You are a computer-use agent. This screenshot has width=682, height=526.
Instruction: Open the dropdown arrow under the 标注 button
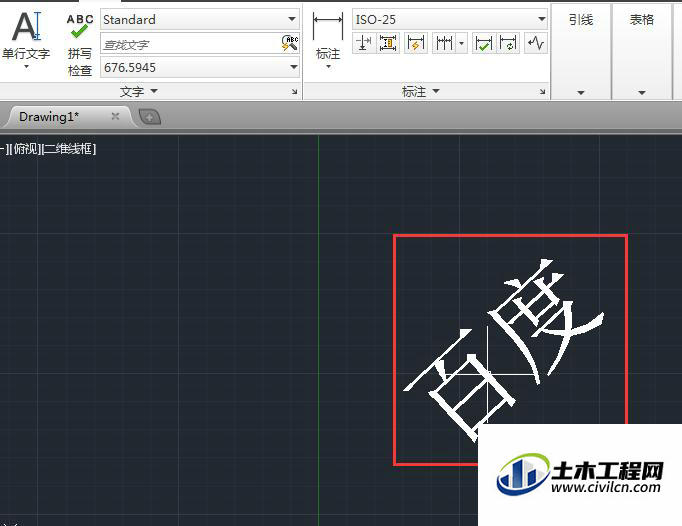pos(328,67)
